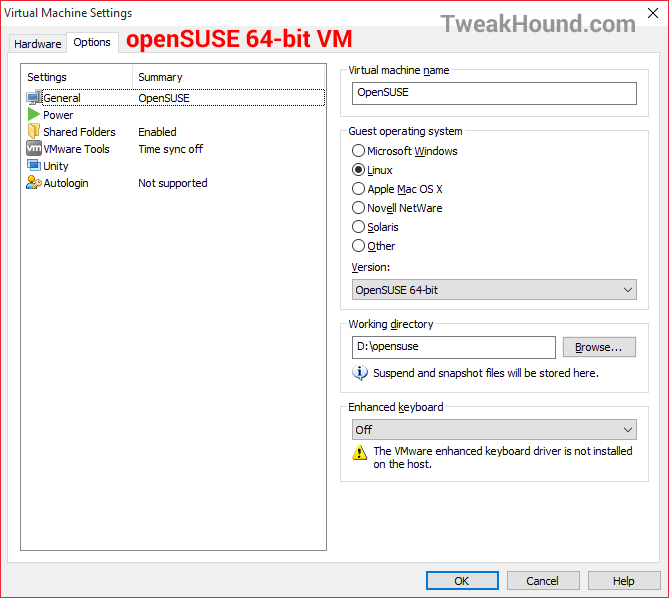This screenshot has height=598, width=669.
Task: Click the Virtual machine name field
Action: pos(494,93)
